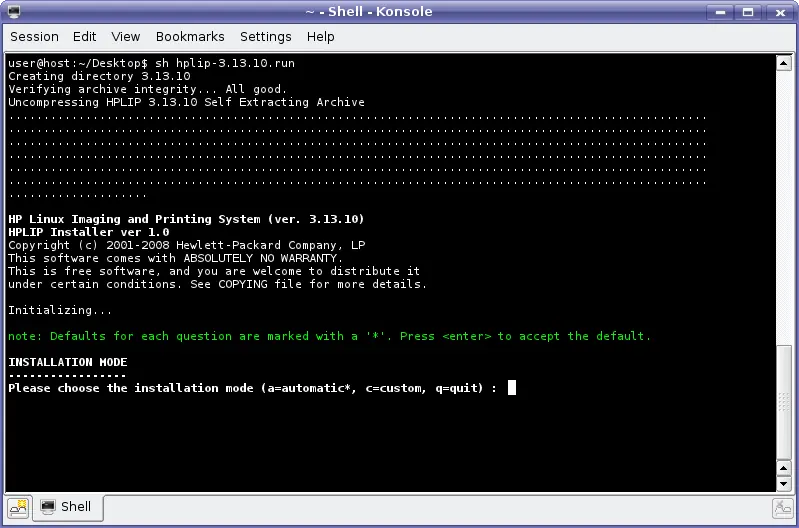799x528 pixels.
Task: Click the 'sh hplip-3.13.10.run' command text
Action: [x=225, y=63]
